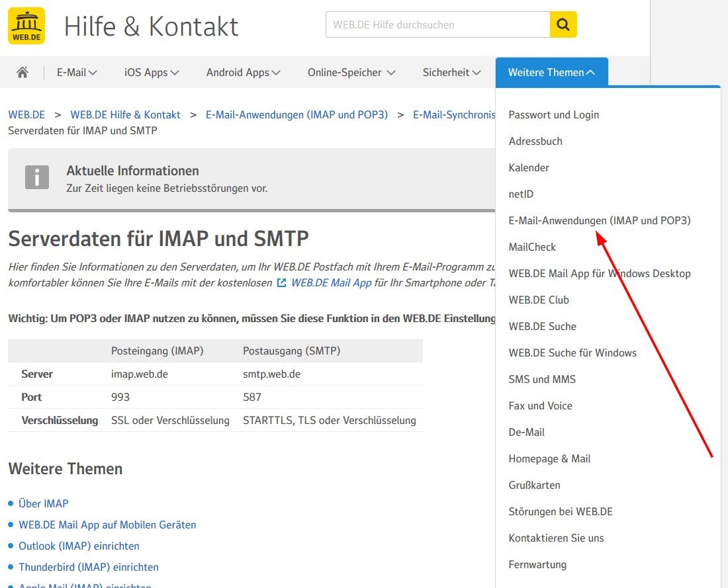Open the WEB.DE Mail App inline link
This screenshot has height=588, width=728.
pyautogui.click(x=331, y=282)
